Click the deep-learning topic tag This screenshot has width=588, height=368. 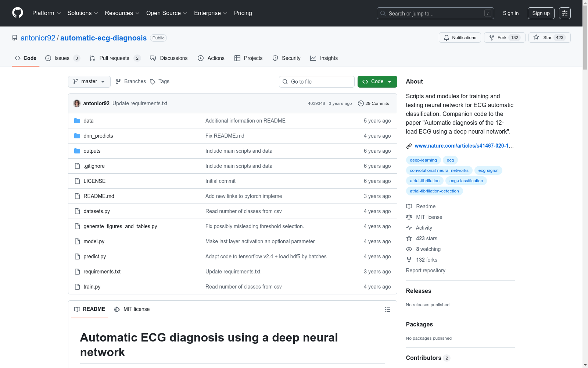pyautogui.click(x=423, y=160)
